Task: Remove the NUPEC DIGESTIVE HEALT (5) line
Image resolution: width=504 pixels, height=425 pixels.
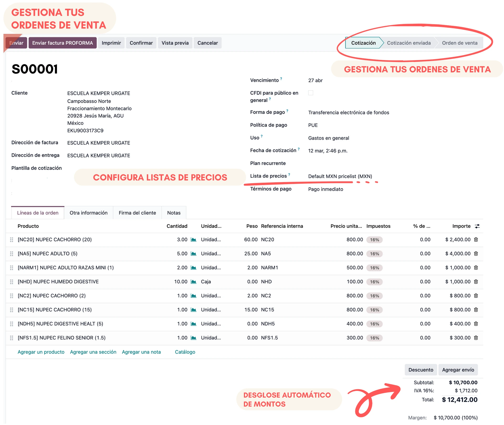Action: coord(476,324)
